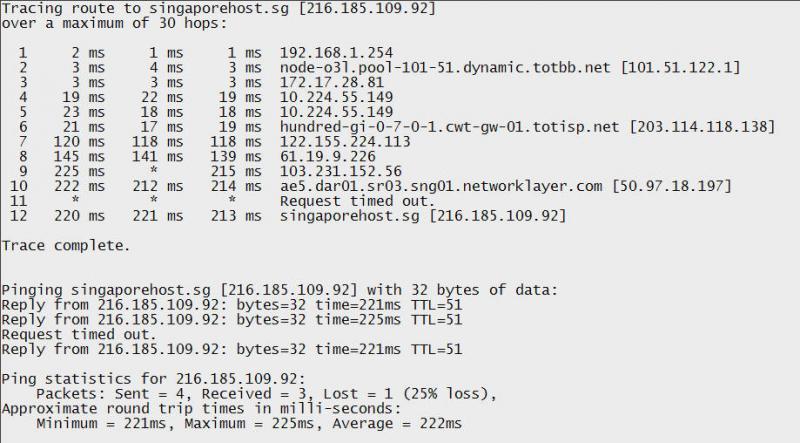This screenshot has height=443, width=800.
Task: Click the '25% loss' packets line
Action: pyautogui.click(x=266, y=394)
